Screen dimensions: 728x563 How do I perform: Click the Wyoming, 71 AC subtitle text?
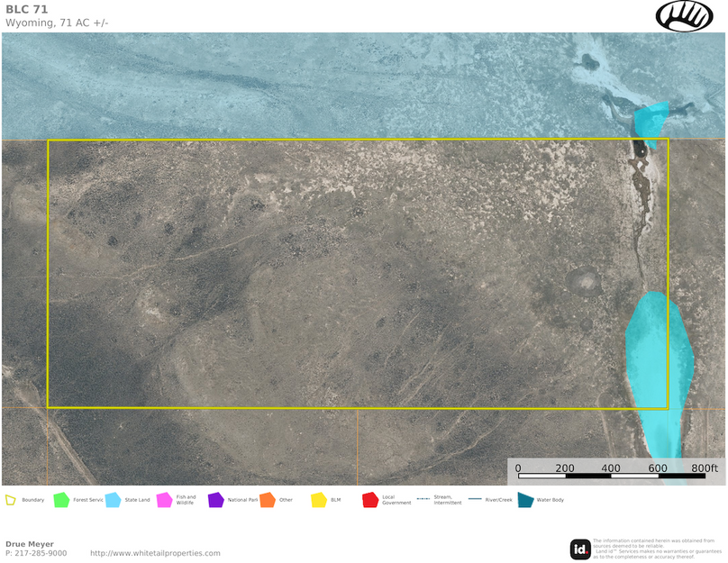pos(57,23)
